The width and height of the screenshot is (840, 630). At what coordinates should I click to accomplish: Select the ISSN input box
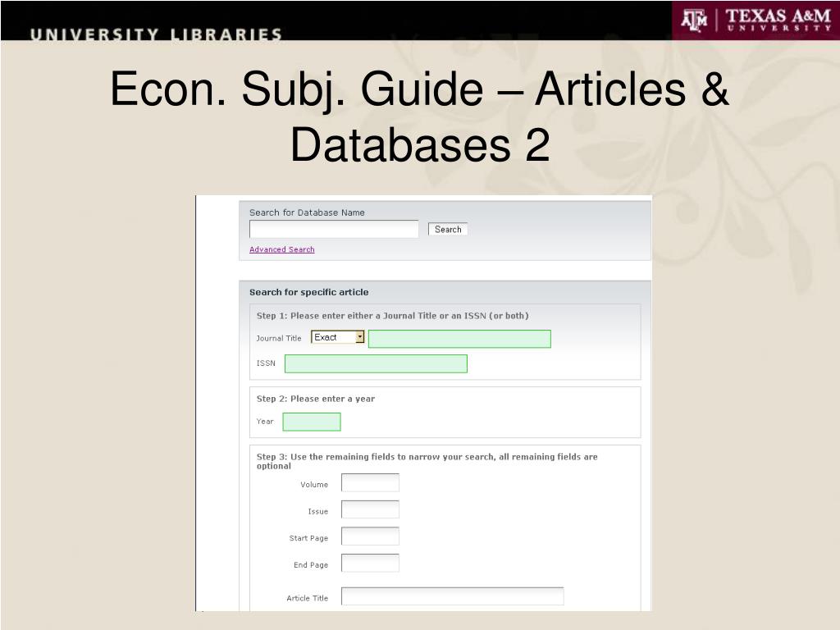pos(376,363)
